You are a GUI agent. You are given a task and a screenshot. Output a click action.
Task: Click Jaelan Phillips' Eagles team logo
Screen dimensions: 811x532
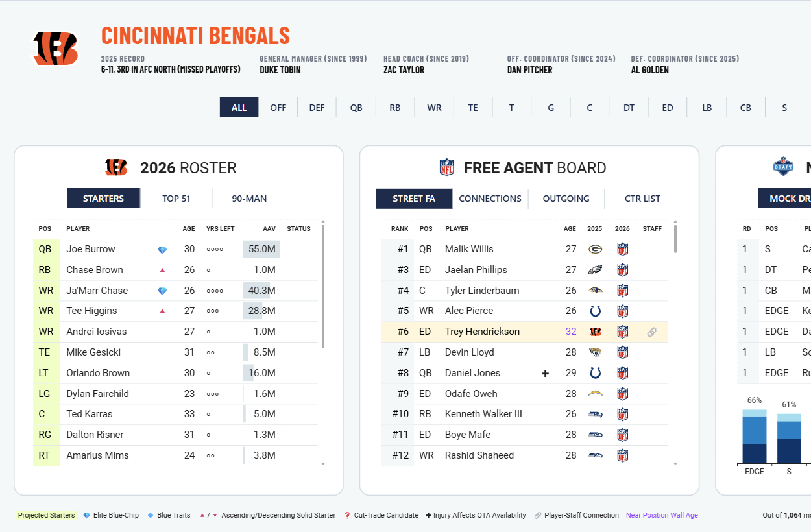click(x=595, y=270)
